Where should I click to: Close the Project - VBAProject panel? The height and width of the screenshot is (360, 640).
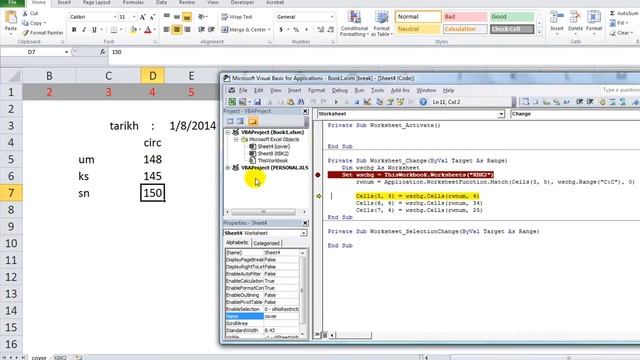point(305,111)
